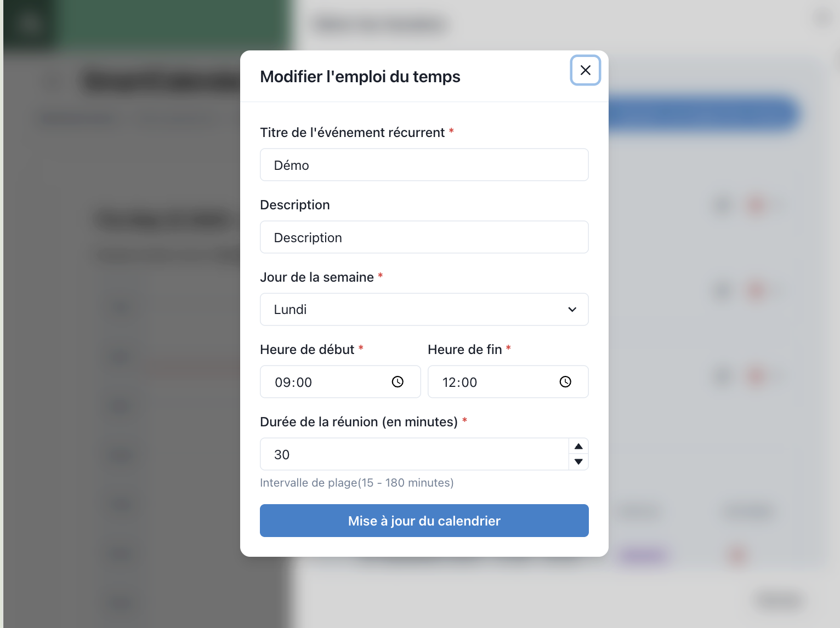This screenshot has width=840, height=628.
Task: Focus the duration field showing 30
Action: (414, 454)
